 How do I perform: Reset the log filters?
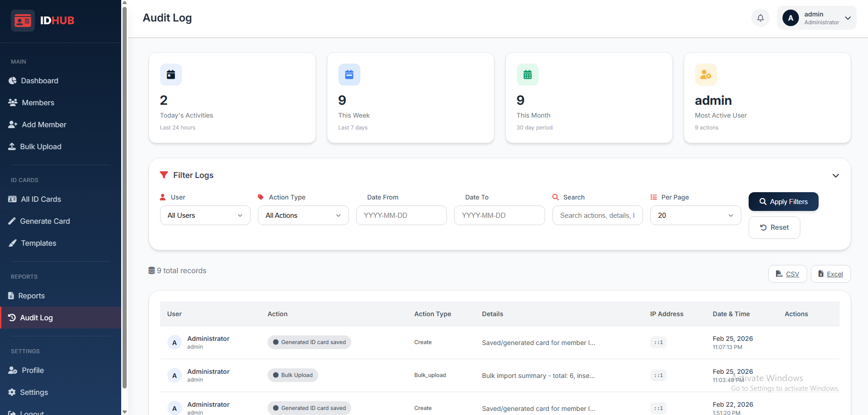pyautogui.click(x=774, y=227)
